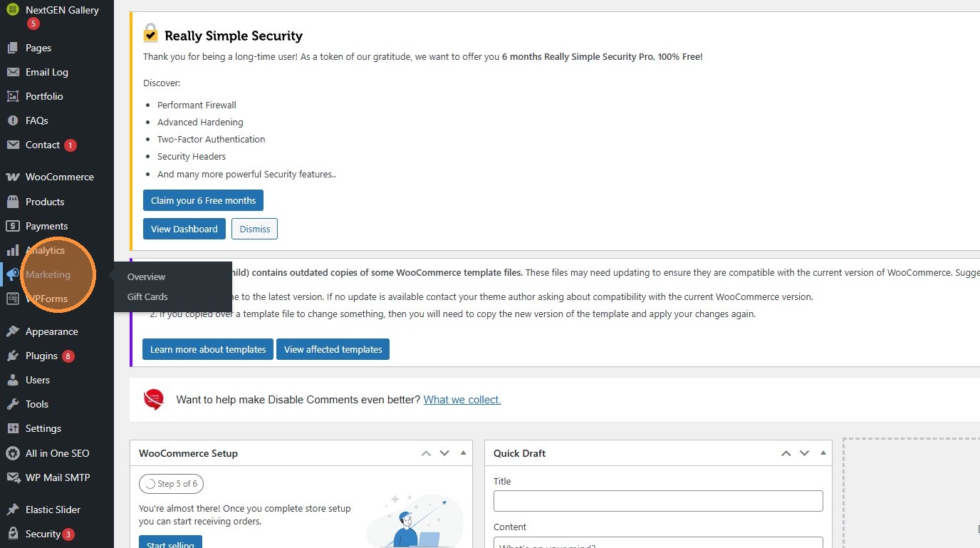This screenshot has width=980, height=548.
Task: Click the "Really Simple Security" heading
Action: [x=234, y=36]
